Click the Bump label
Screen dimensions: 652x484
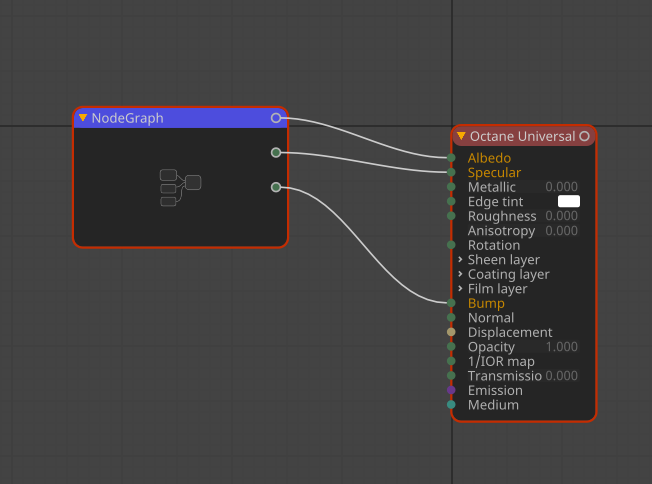[486, 304]
